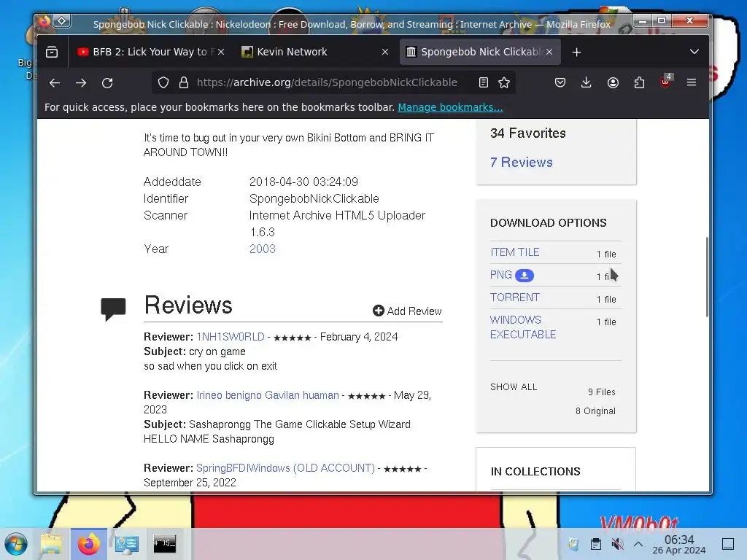Close the Spongebob Nick Clickable tab
747x560 pixels.
pos(549,52)
